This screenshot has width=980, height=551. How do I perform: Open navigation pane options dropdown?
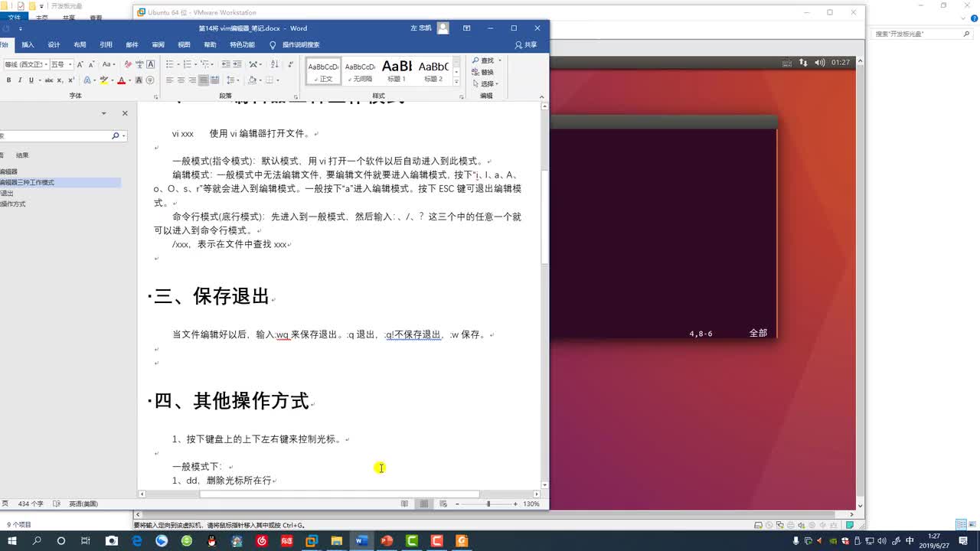103,113
